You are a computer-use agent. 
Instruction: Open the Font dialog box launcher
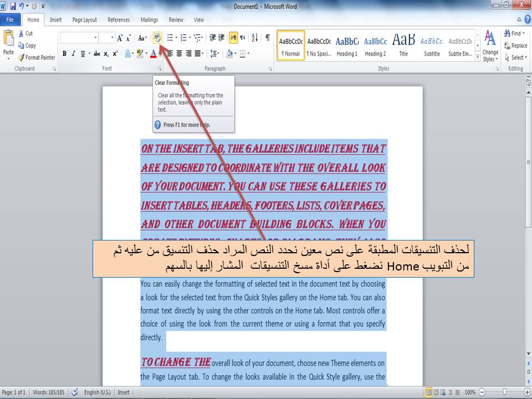pyautogui.click(x=160, y=69)
